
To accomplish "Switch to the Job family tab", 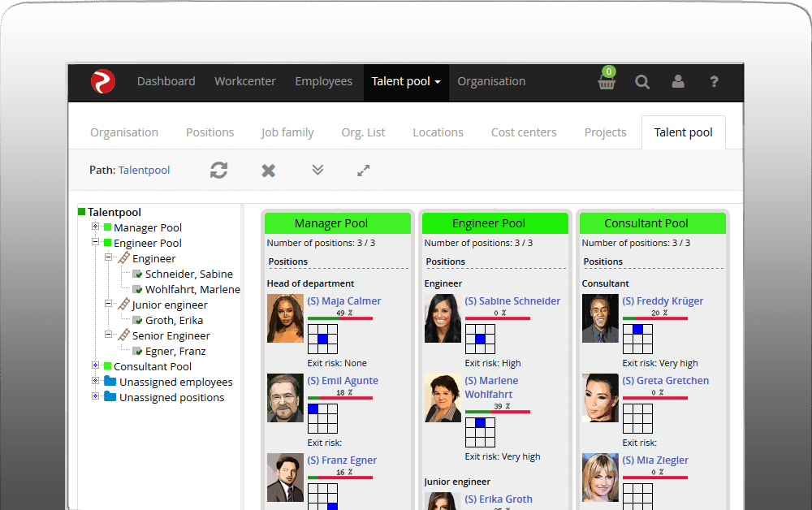I will (287, 132).
